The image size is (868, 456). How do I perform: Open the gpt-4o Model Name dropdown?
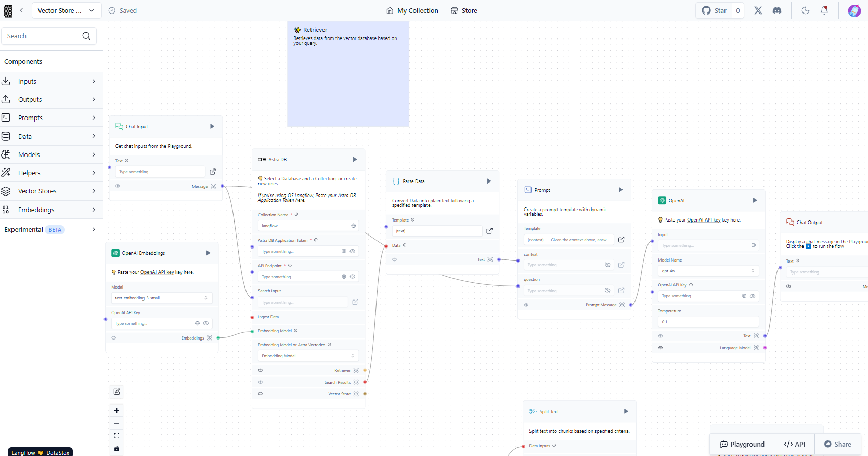(x=708, y=271)
